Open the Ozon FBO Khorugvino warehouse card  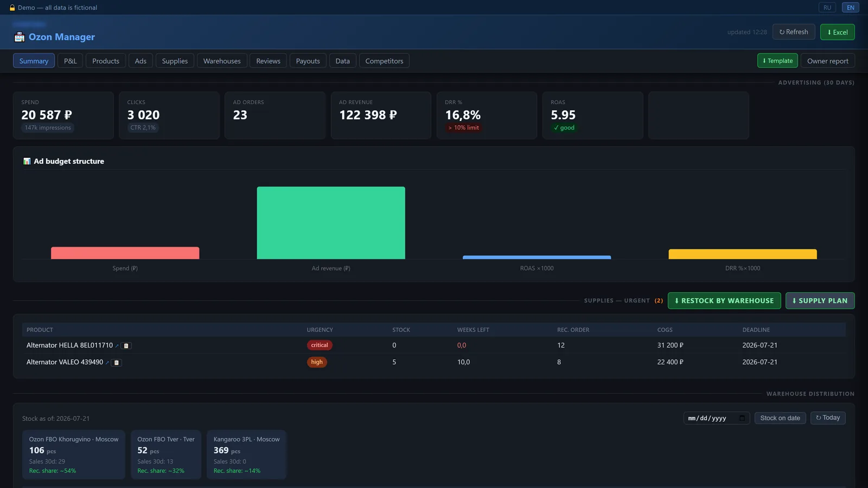[74, 454]
